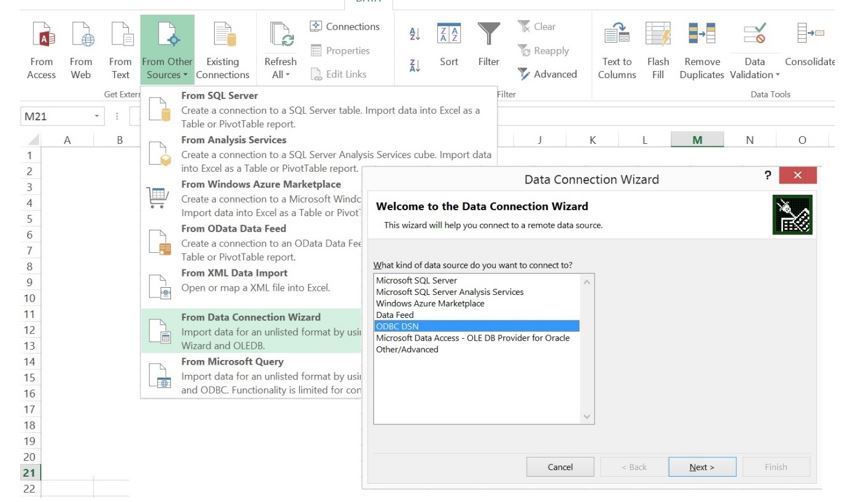Click the Remove Duplicates icon
This screenshot has width=850, height=502.
click(x=701, y=37)
